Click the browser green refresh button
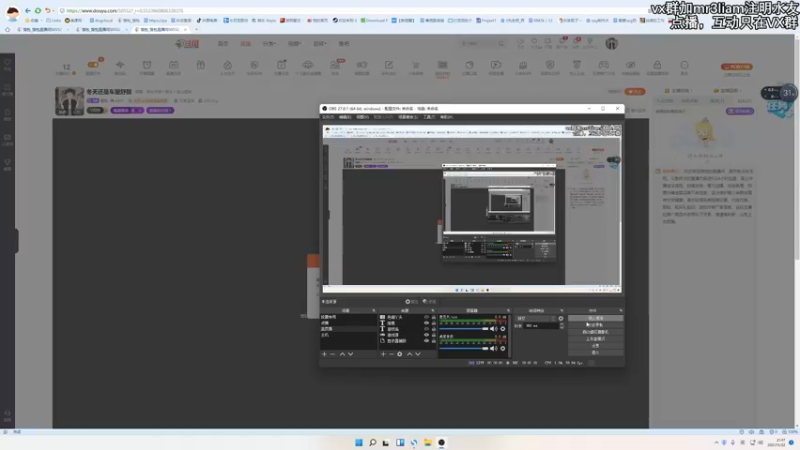The image size is (800, 450). (38, 10)
